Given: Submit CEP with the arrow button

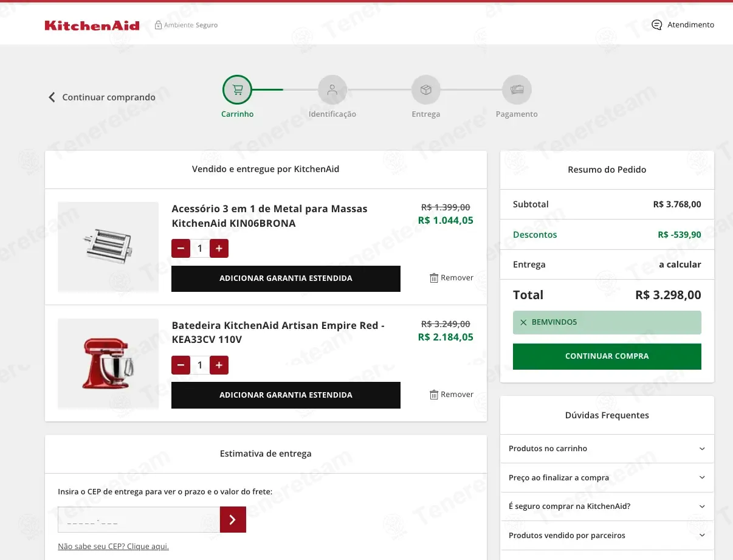Looking at the screenshot, I should [233, 520].
